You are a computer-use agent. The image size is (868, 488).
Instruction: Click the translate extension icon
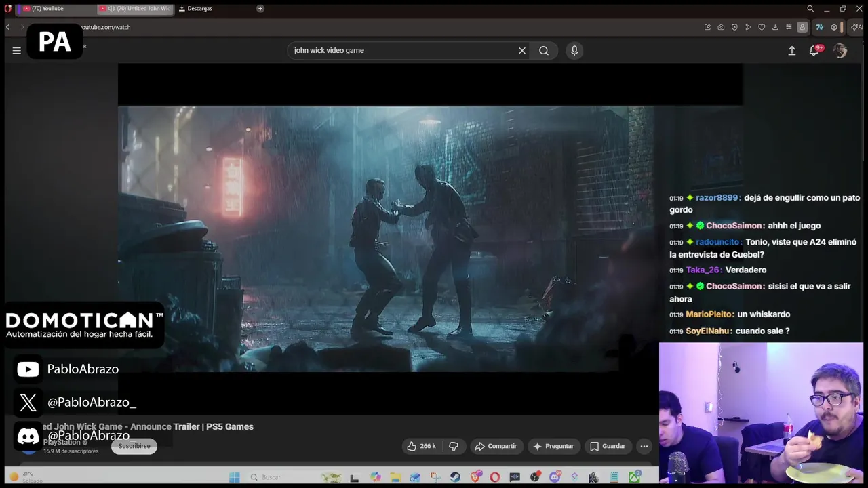819,27
